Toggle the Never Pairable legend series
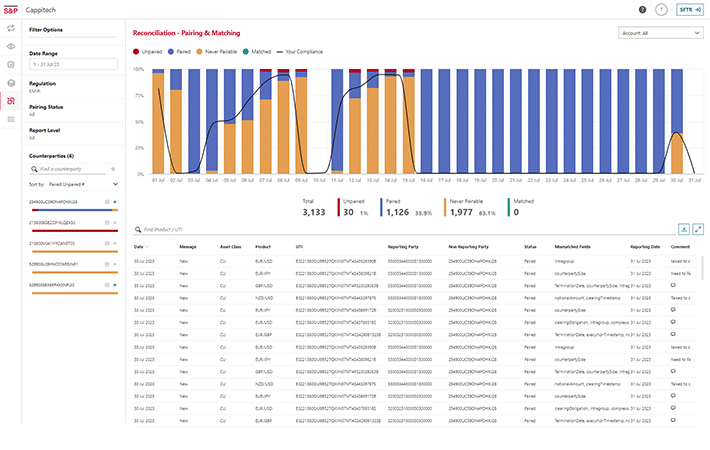710x450 pixels. (x=216, y=52)
